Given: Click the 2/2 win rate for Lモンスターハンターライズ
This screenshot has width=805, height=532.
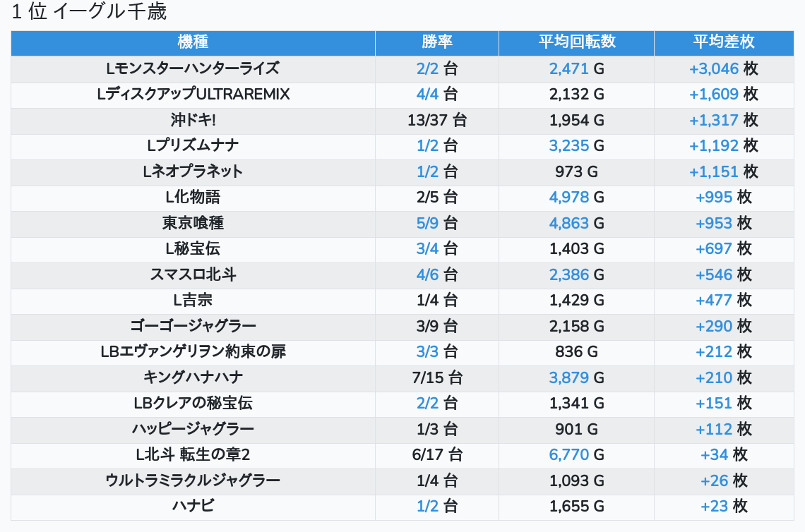Looking at the screenshot, I should point(428,68).
